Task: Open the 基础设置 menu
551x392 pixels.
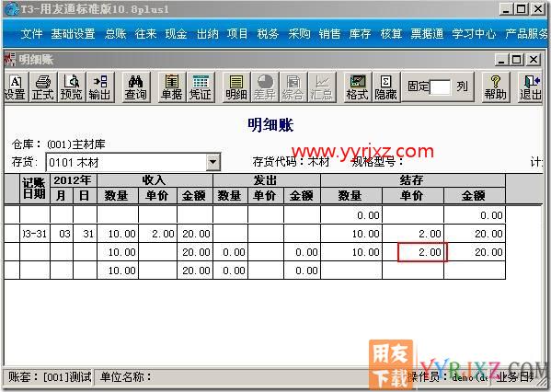Action: point(73,34)
